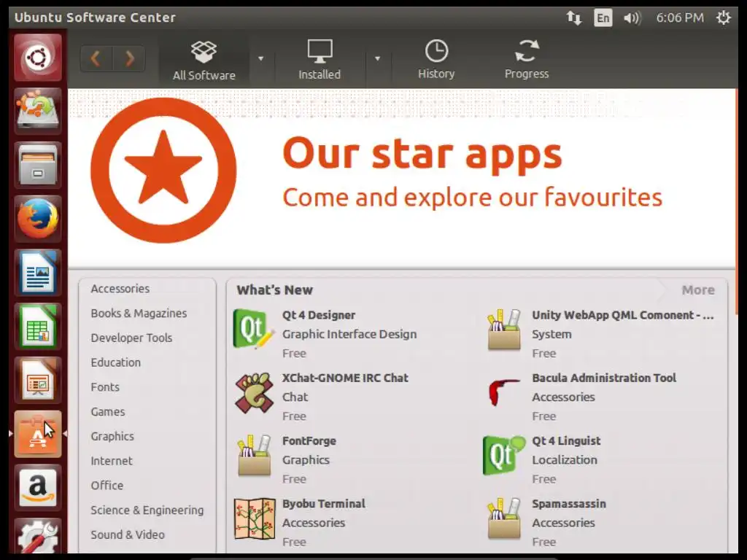747x560 pixels.
Task: Open the Developer Tools category
Action: [131, 338]
